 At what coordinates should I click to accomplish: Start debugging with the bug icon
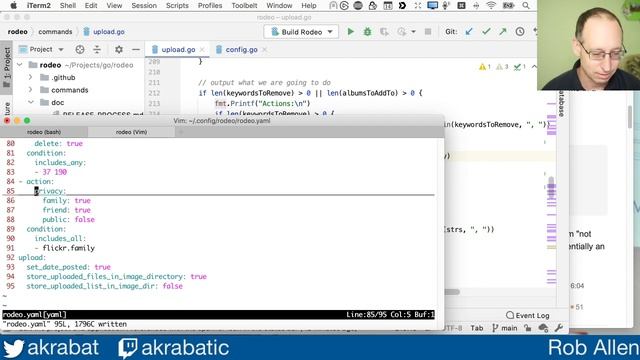(367, 31)
